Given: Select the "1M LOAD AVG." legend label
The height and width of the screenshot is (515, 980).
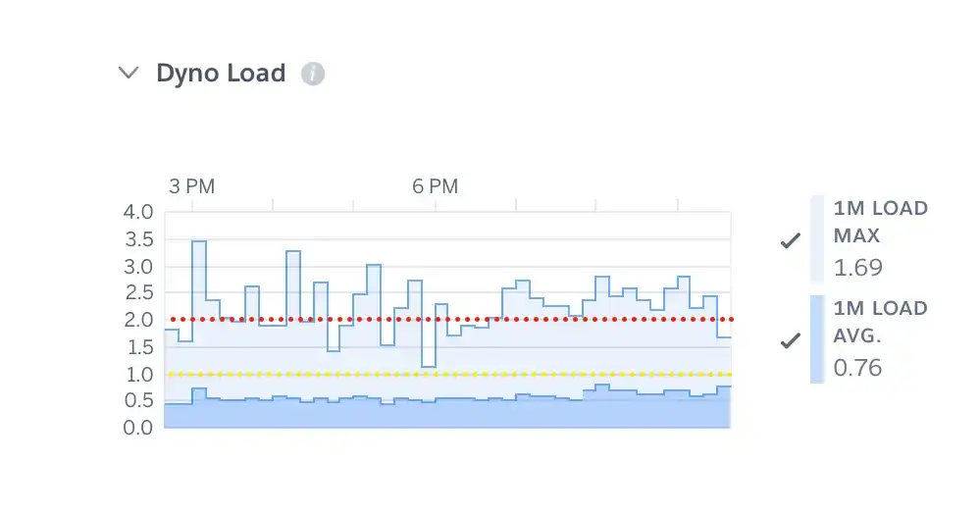Looking at the screenshot, I should click(x=880, y=321).
